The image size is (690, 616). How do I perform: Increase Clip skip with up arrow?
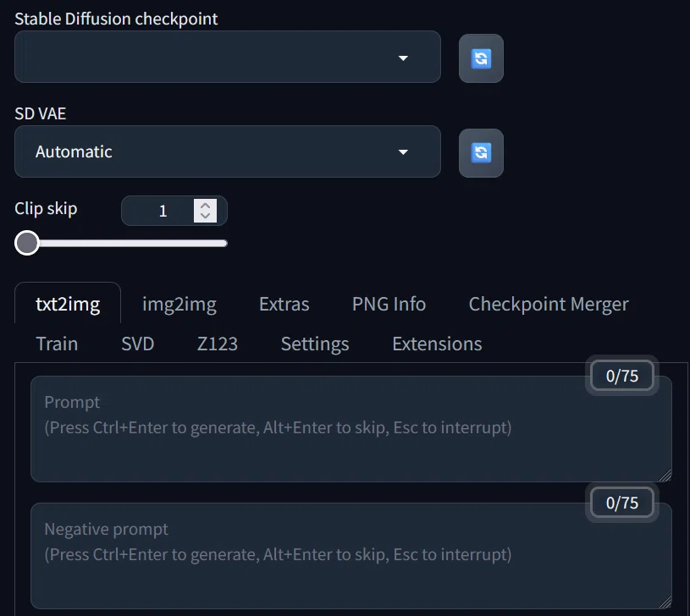click(205, 206)
